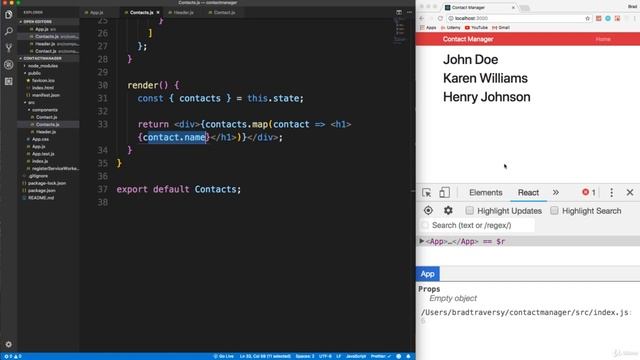Viewport: 640px width, 360px height.
Task: Open the Explorer view in the activity bar
Action: tap(9, 15)
